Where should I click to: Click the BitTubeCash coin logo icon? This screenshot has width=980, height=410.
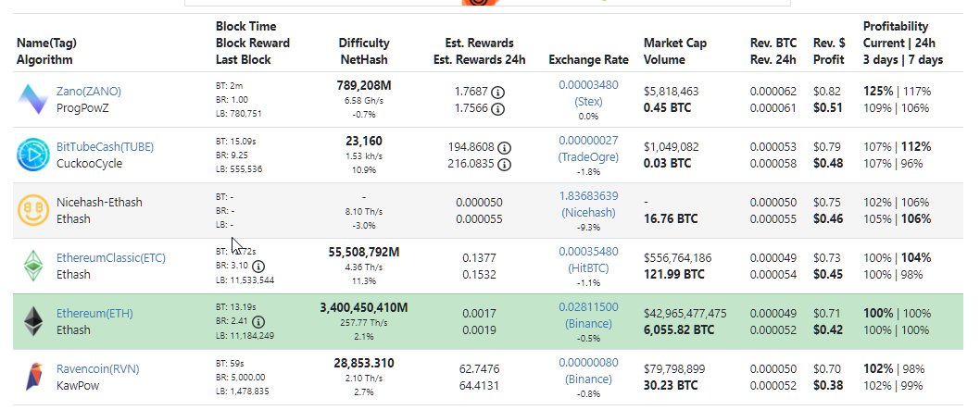[x=33, y=155]
